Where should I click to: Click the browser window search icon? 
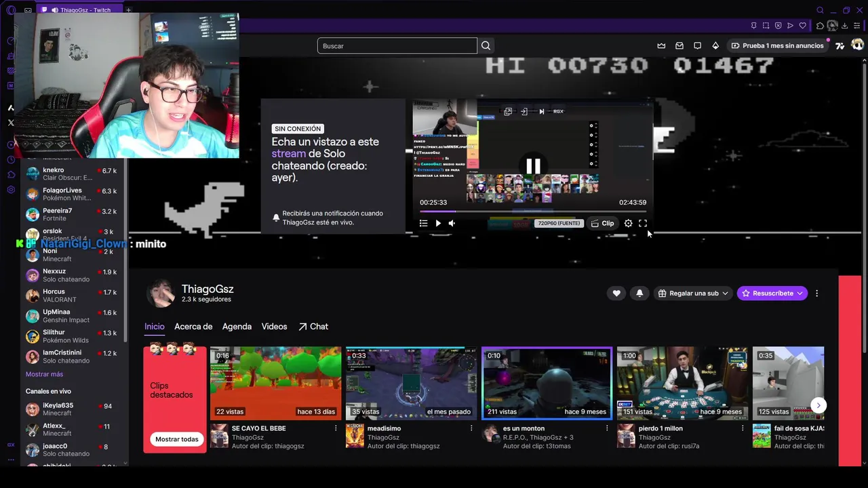tap(820, 10)
